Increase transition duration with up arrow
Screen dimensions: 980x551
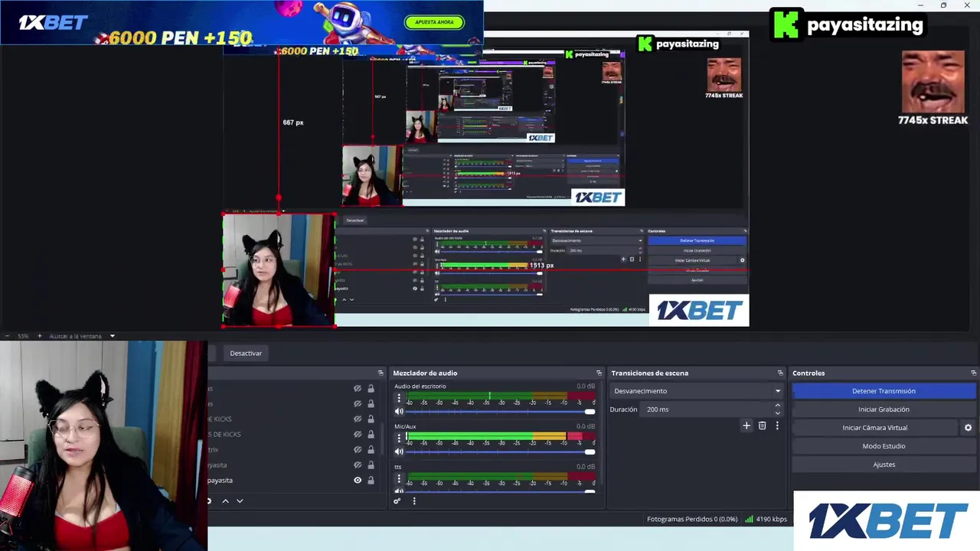778,406
